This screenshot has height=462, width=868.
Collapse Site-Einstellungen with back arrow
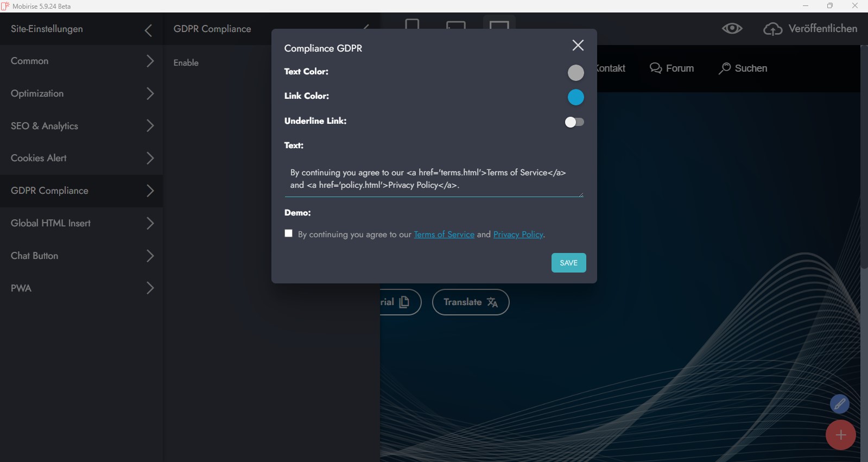pos(148,30)
